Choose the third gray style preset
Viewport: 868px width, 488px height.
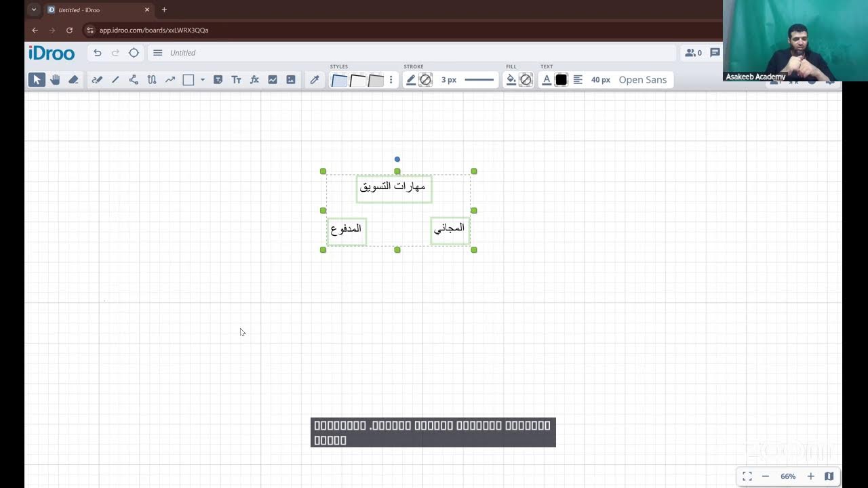[x=375, y=80]
